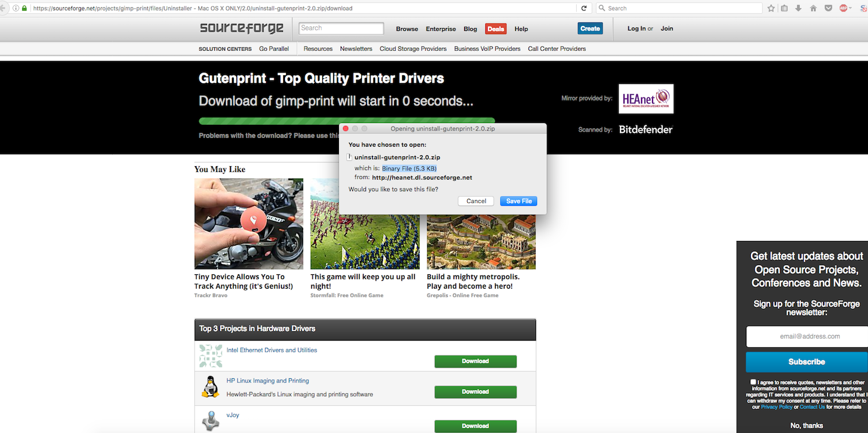This screenshot has width=868, height=433.
Task: Tick the newsletter consent checkbox
Action: pyautogui.click(x=753, y=382)
